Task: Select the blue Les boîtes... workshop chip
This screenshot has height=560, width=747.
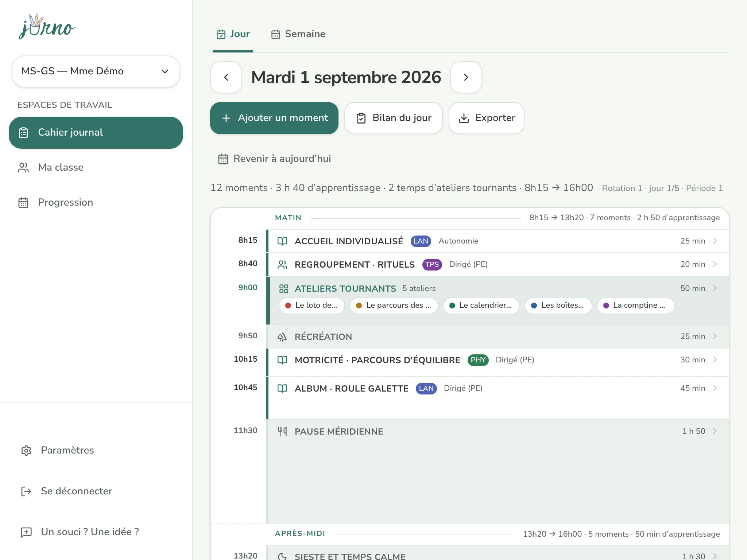Action: point(558,306)
